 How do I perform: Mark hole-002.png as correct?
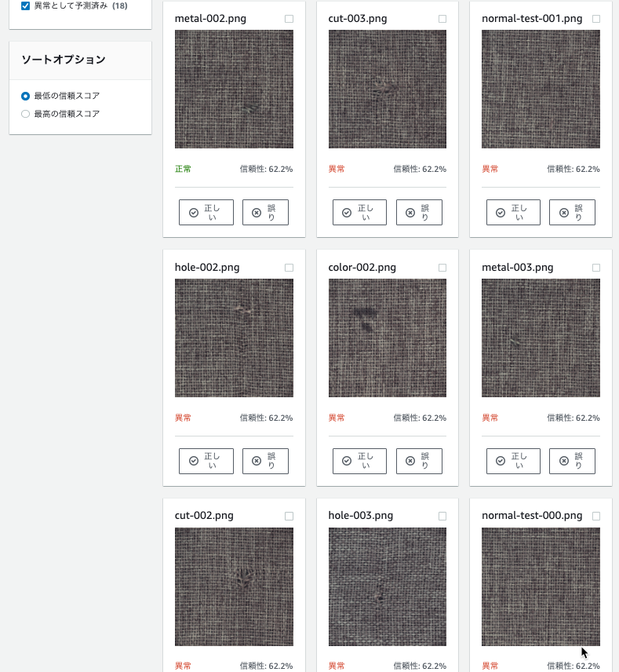pyautogui.click(x=206, y=461)
